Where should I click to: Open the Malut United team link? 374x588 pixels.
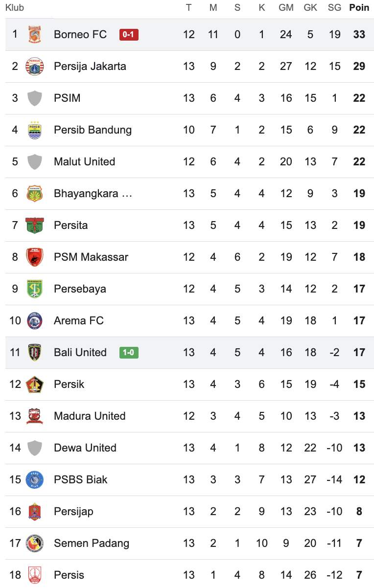tap(85, 162)
